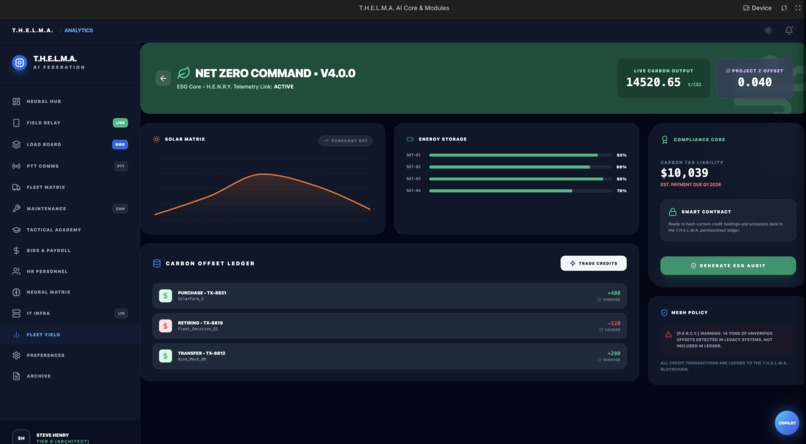806x444 pixels.
Task: Click the Solar Matrix curve chart
Action: pos(262,194)
